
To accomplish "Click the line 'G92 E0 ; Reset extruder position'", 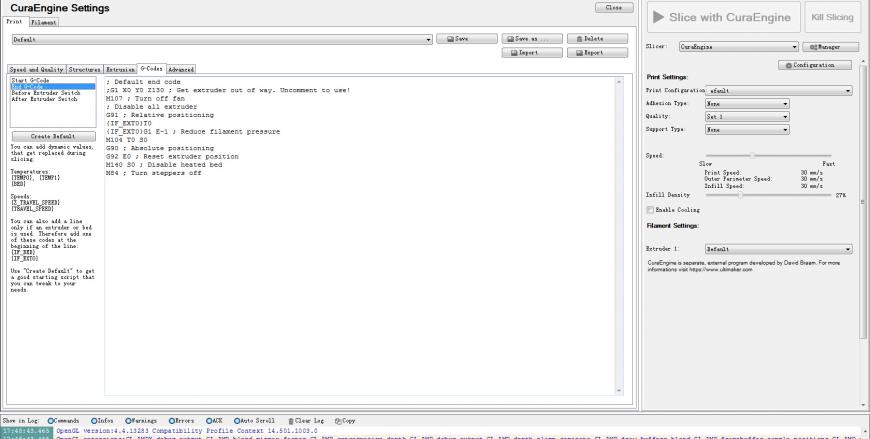I will point(172,157).
